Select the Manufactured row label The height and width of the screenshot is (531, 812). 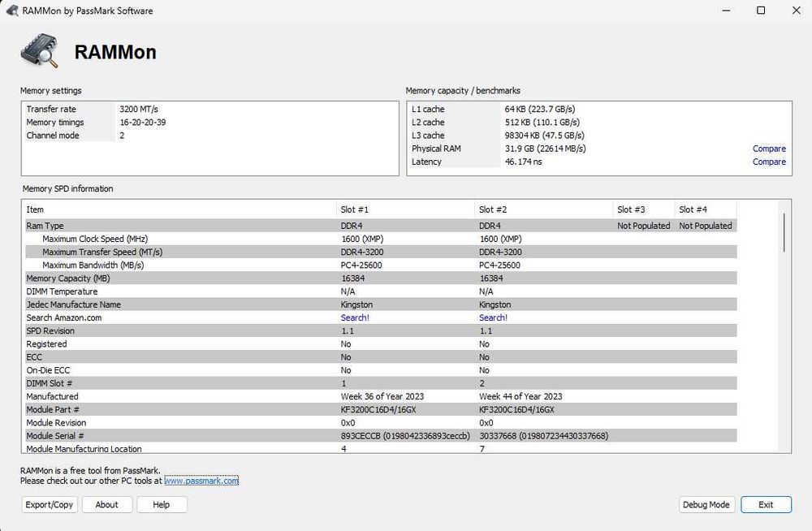52,396
